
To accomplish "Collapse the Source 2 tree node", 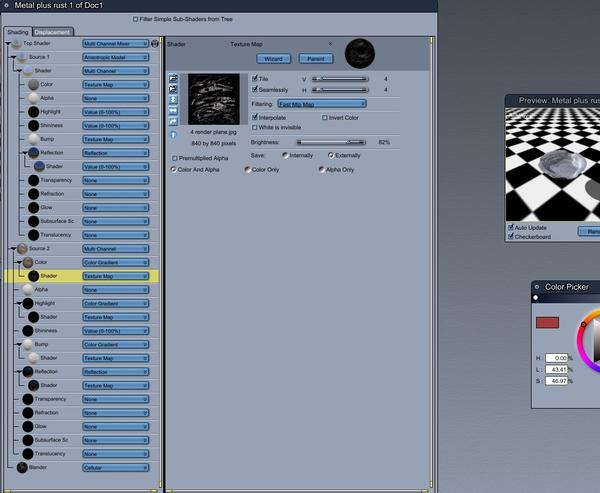I will (x=13, y=248).
